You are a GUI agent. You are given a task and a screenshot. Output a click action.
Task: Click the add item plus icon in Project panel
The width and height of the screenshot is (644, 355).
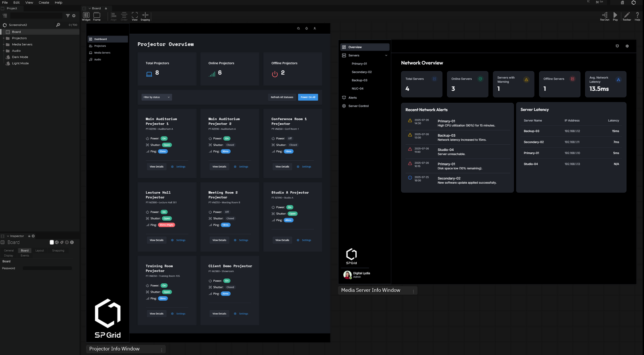coord(74,16)
